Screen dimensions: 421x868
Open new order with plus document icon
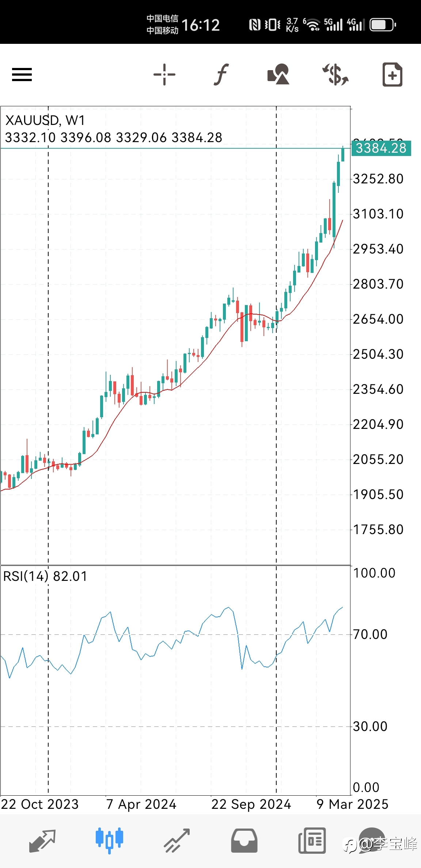pyautogui.click(x=392, y=75)
